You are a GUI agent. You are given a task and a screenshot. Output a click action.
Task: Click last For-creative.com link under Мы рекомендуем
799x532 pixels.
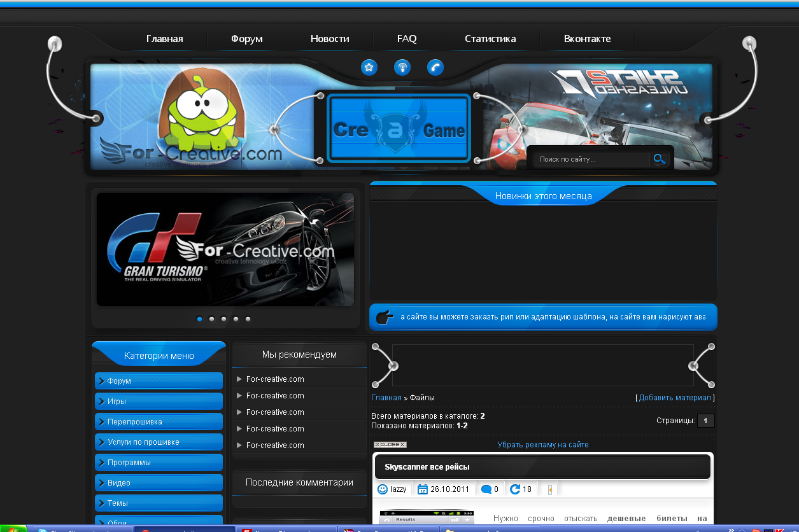point(275,445)
